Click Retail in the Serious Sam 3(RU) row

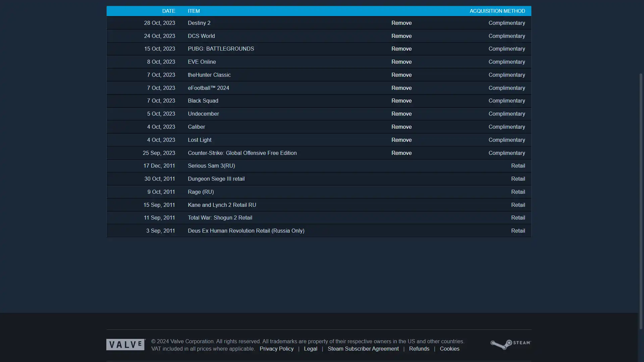pyautogui.click(x=518, y=166)
